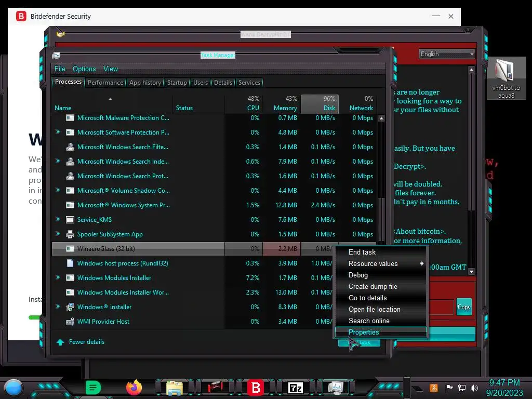
Task: Click the Wana Decryptor title bar icon
Action: click(60, 34)
